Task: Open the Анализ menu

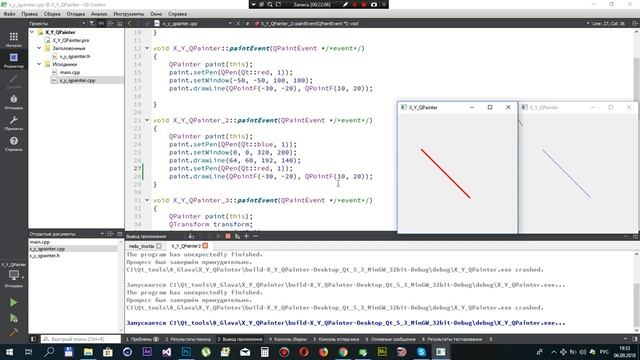Action: tap(99, 14)
